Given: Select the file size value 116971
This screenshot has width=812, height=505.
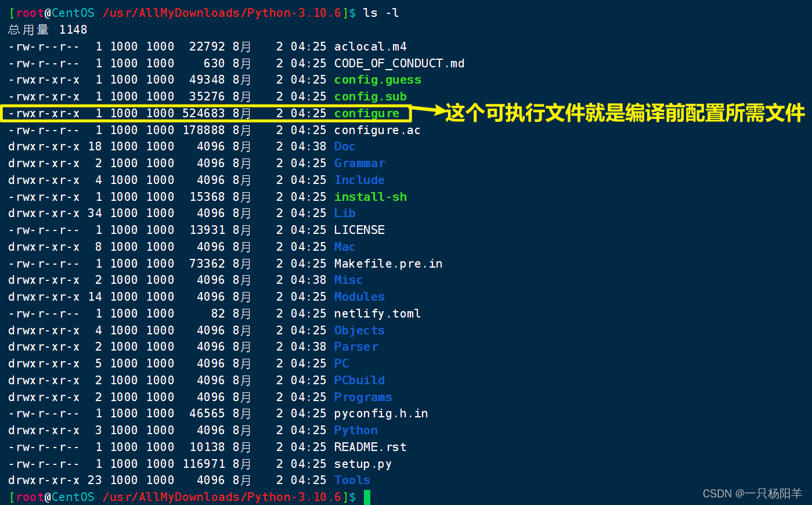Looking at the screenshot, I should coord(204,464).
